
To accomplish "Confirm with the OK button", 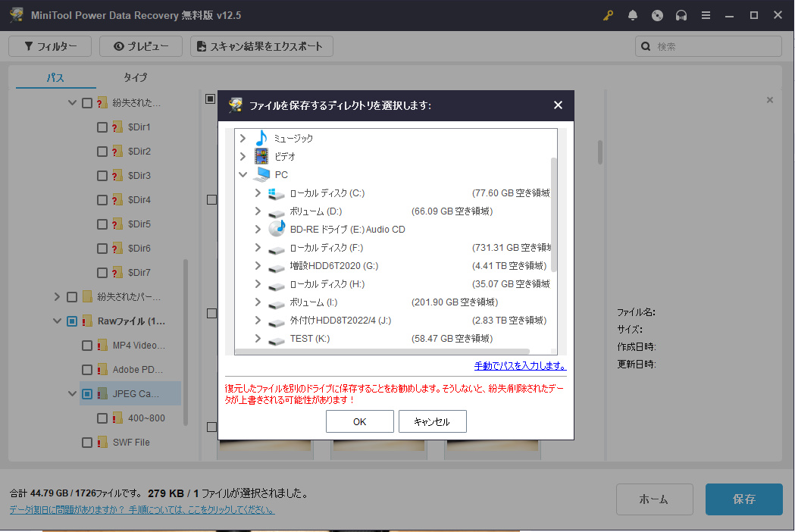I will 359,421.
